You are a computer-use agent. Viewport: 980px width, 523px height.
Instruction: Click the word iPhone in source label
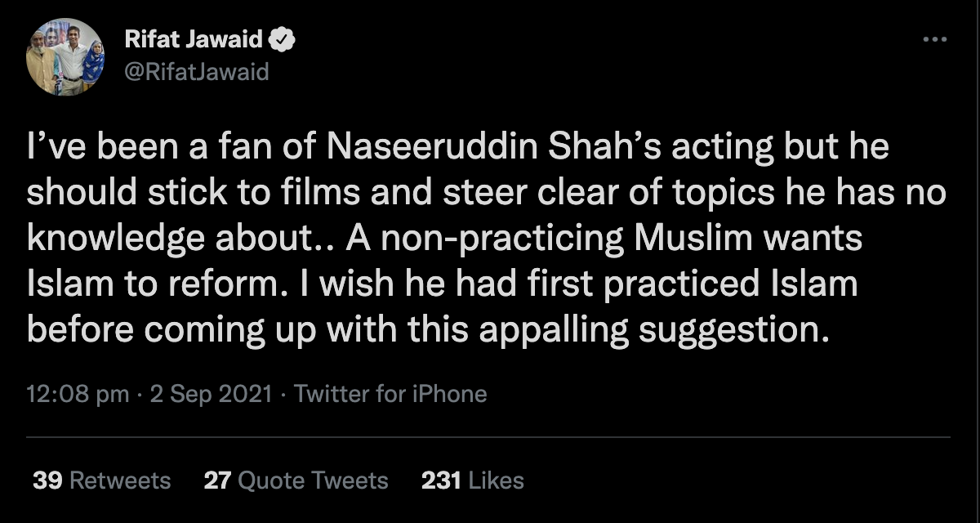pos(452,395)
